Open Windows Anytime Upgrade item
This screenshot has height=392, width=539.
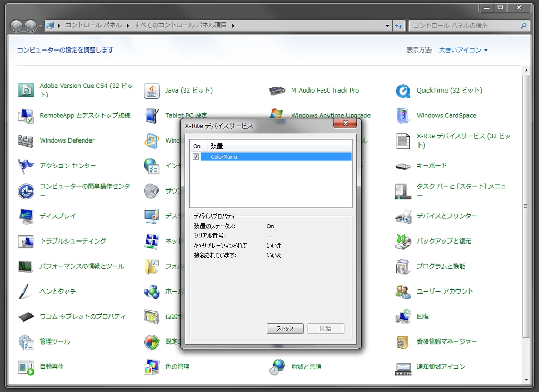(331, 115)
